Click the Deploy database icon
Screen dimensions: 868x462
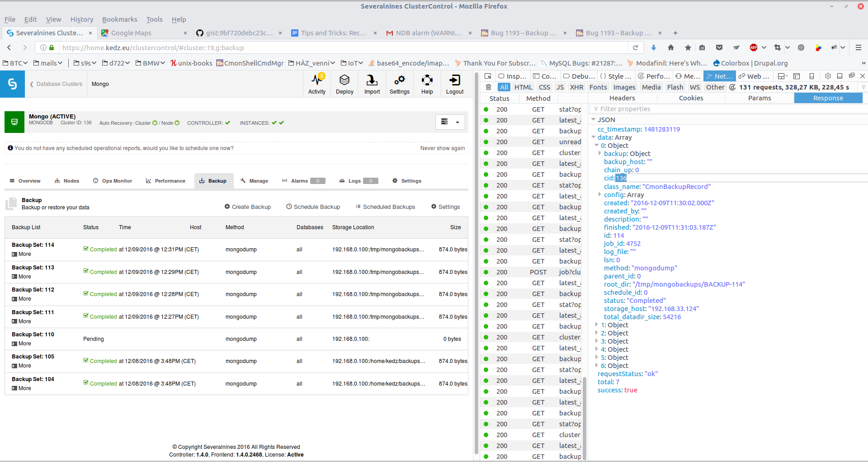coord(344,84)
